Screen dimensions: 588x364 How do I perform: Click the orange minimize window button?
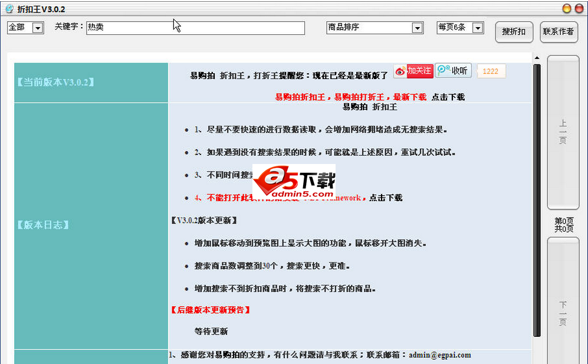coord(567,8)
